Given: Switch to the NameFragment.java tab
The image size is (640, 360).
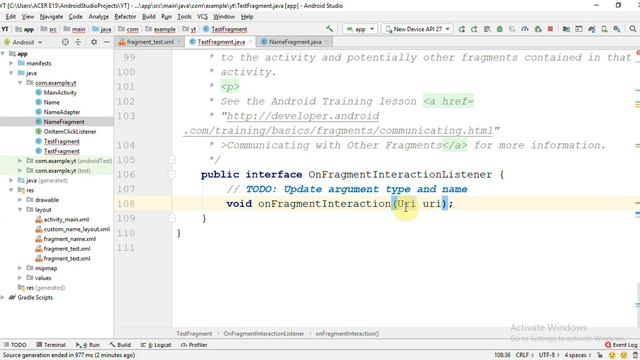Looking at the screenshot, I should 294,42.
